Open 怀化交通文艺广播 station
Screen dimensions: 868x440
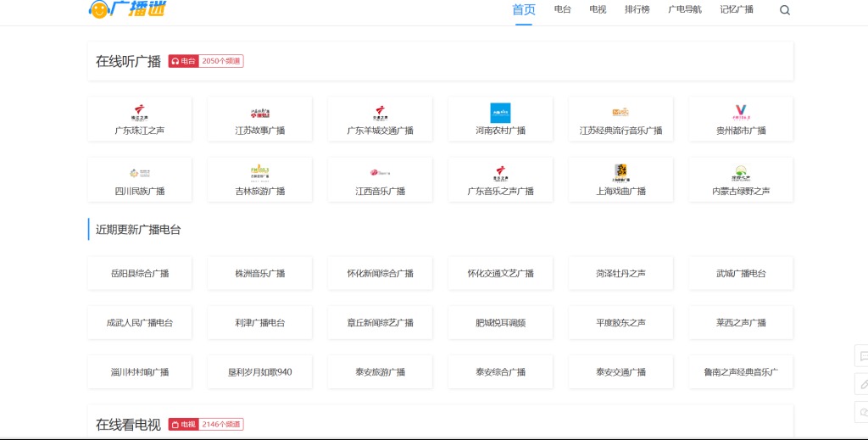(500, 273)
